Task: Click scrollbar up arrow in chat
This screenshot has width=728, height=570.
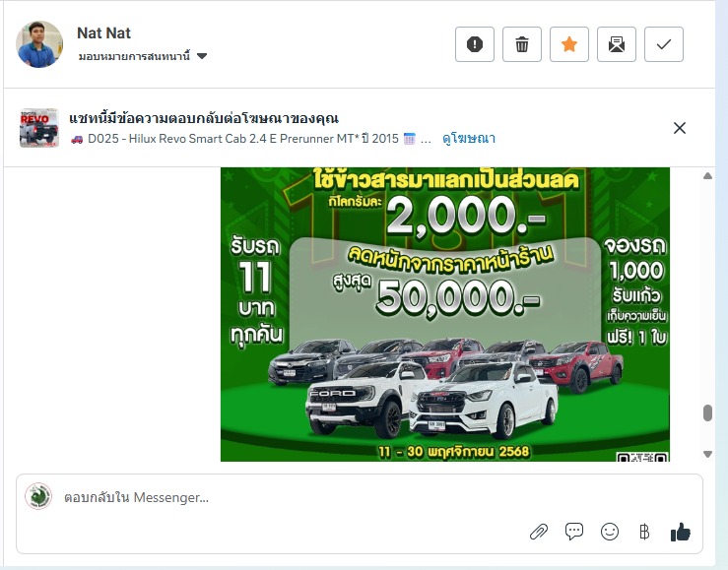Action: 707,176
